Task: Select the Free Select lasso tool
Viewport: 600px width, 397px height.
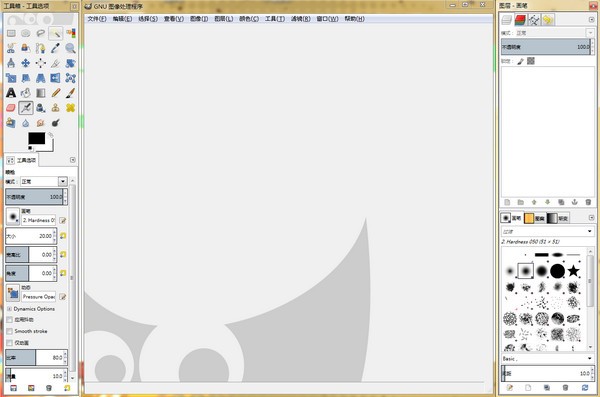Action: 41,33
